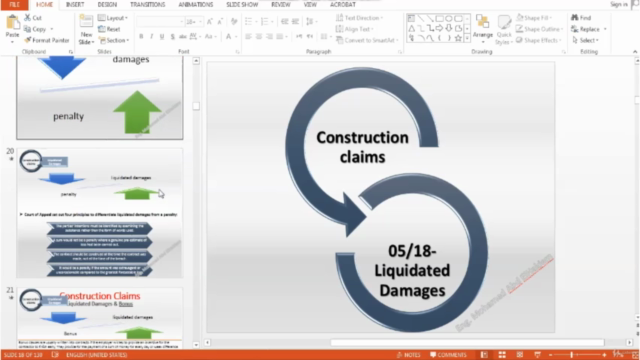The height and width of the screenshot is (360, 640).
Task: Click the Select button in Editing
Action: [585, 40]
